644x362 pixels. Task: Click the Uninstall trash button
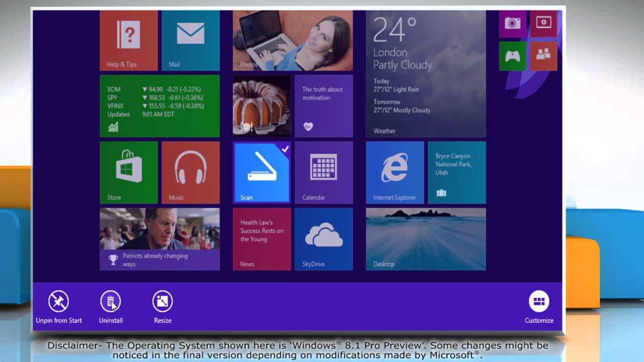(111, 307)
